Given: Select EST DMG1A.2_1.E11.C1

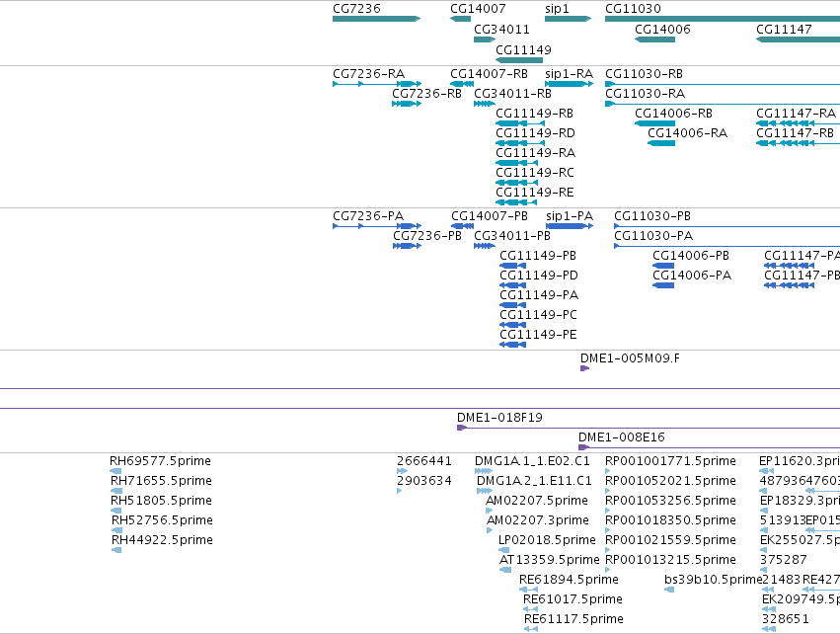Looking at the screenshot, I should pos(534,481).
